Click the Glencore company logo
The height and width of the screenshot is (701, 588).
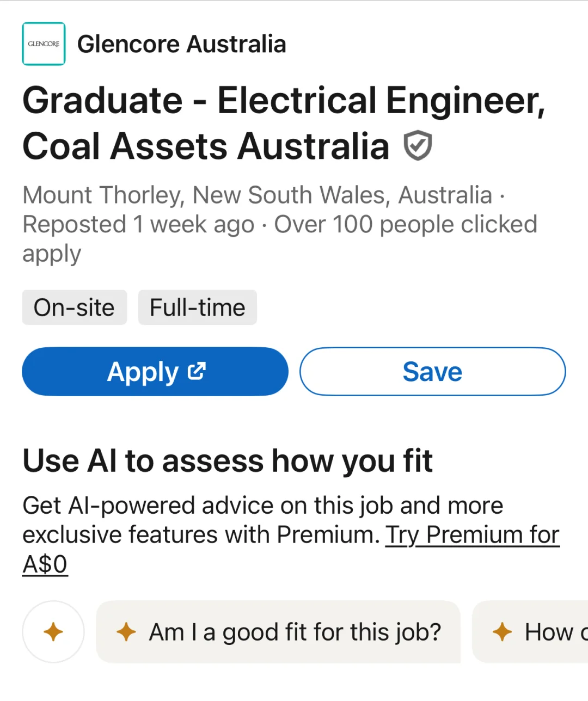[44, 44]
